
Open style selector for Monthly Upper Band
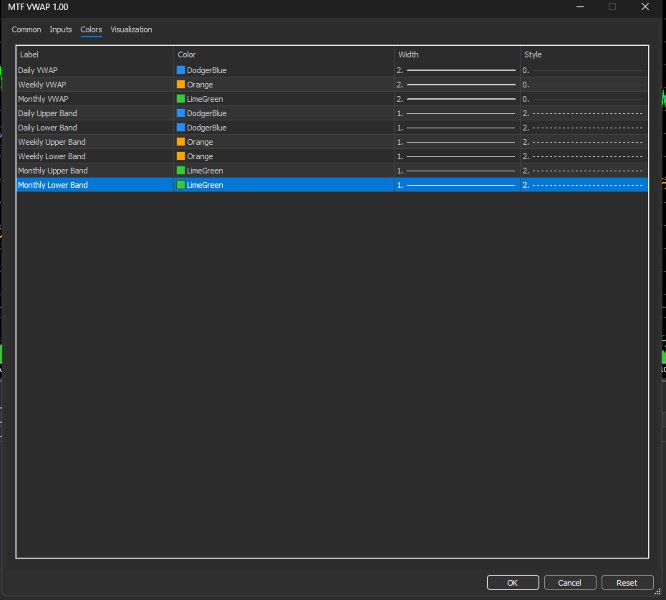tap(584, 171)
